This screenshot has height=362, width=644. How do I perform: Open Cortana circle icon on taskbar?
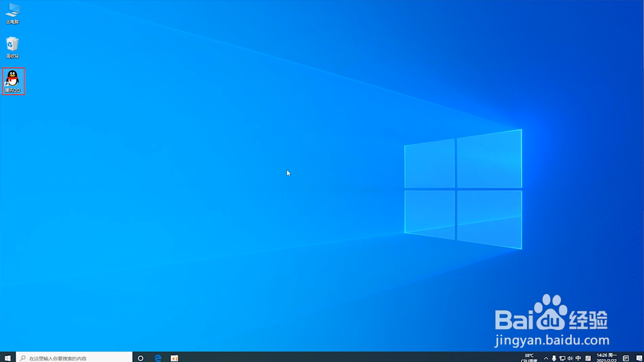pos(141,358)
